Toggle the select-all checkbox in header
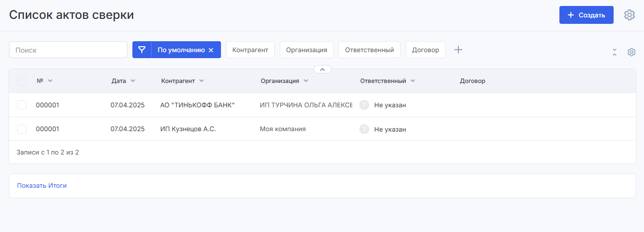This screenshot has width=644, height=232. pos(22,81)
